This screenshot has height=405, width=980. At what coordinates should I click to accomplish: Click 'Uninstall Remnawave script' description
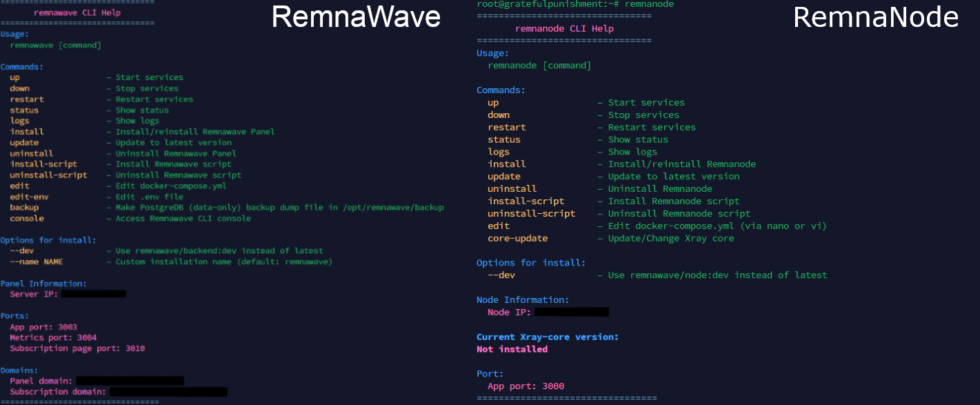[179, 175]
